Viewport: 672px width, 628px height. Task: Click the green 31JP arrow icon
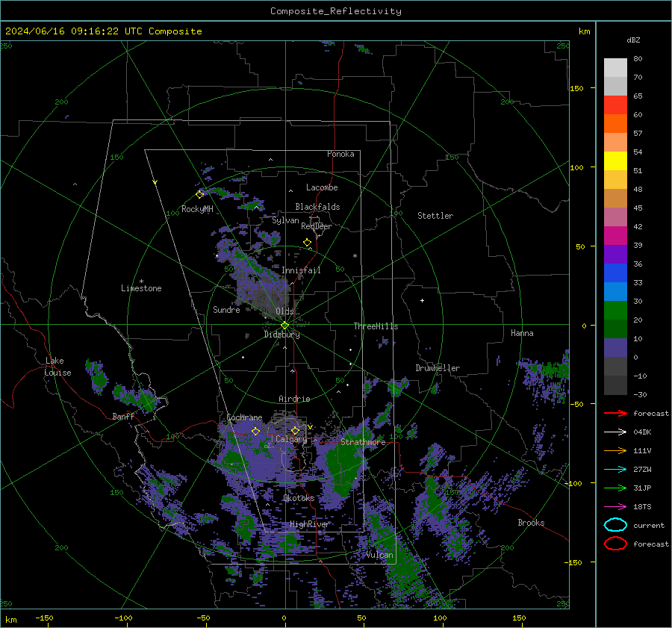coord(615,488)
